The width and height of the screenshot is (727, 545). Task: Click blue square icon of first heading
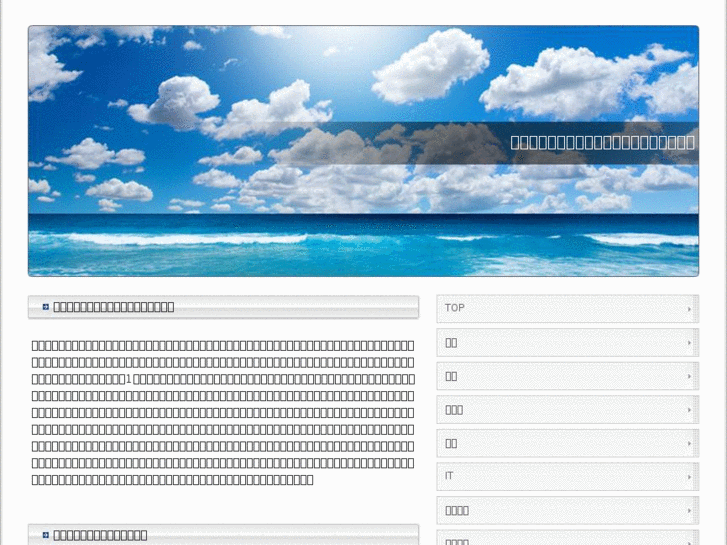pyautogui.click(x=45, y=307)
